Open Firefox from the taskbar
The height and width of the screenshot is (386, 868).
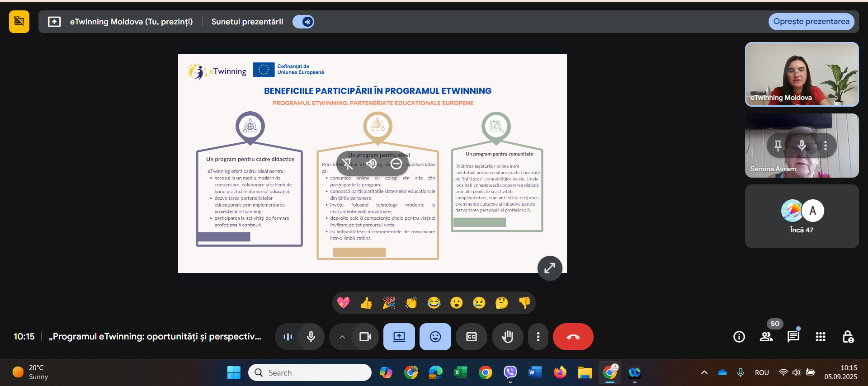click(x=560, y=373)
